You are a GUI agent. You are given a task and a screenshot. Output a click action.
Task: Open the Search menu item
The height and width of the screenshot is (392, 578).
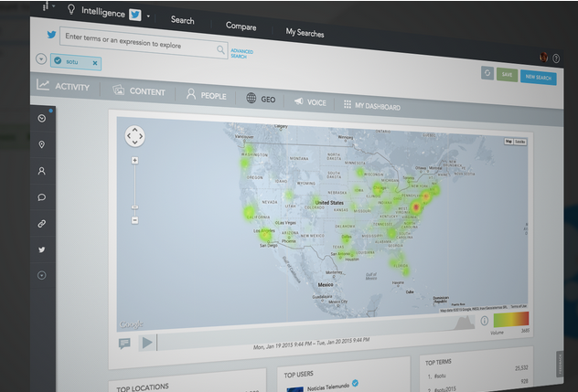point(183,20)
